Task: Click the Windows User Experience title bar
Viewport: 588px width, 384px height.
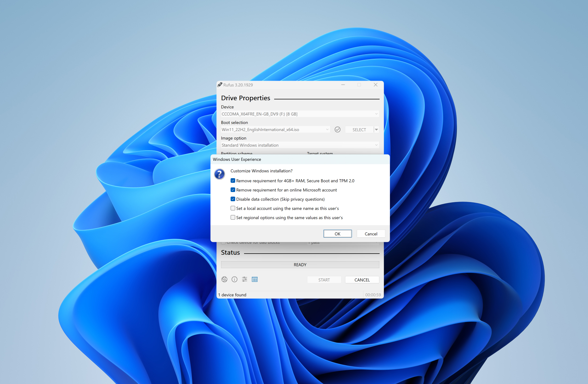Action: [300, 159]
